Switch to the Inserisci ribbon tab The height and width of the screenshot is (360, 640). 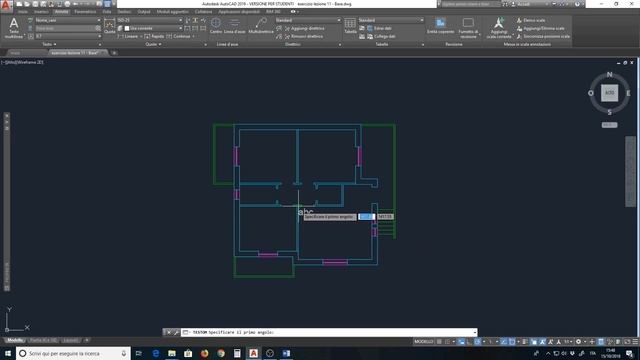(41, 12)
